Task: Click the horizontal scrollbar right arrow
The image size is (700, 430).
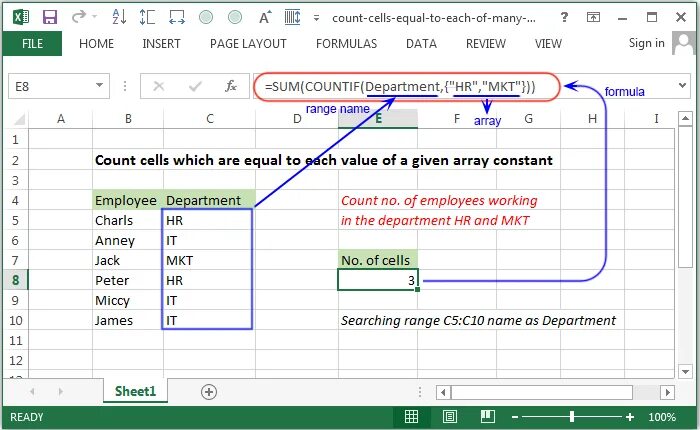Action: pyautogui.click(x=667, y=392)
